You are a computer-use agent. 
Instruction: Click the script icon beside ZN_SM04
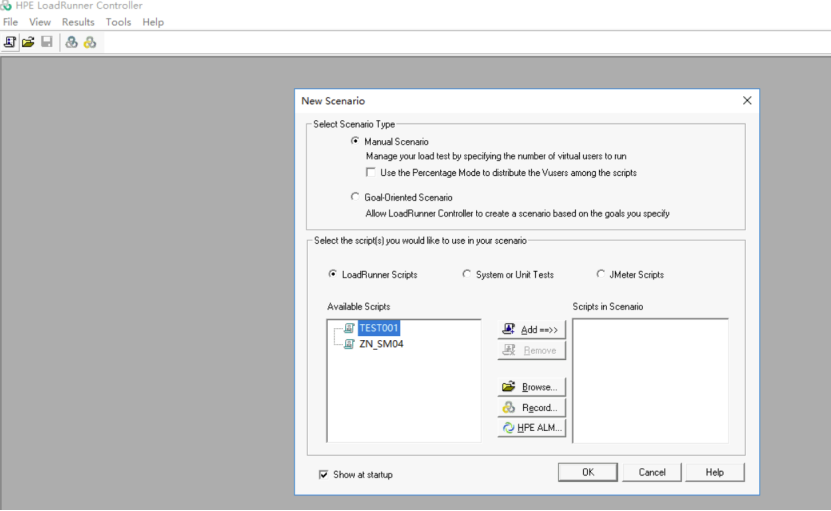pos(349,344)
